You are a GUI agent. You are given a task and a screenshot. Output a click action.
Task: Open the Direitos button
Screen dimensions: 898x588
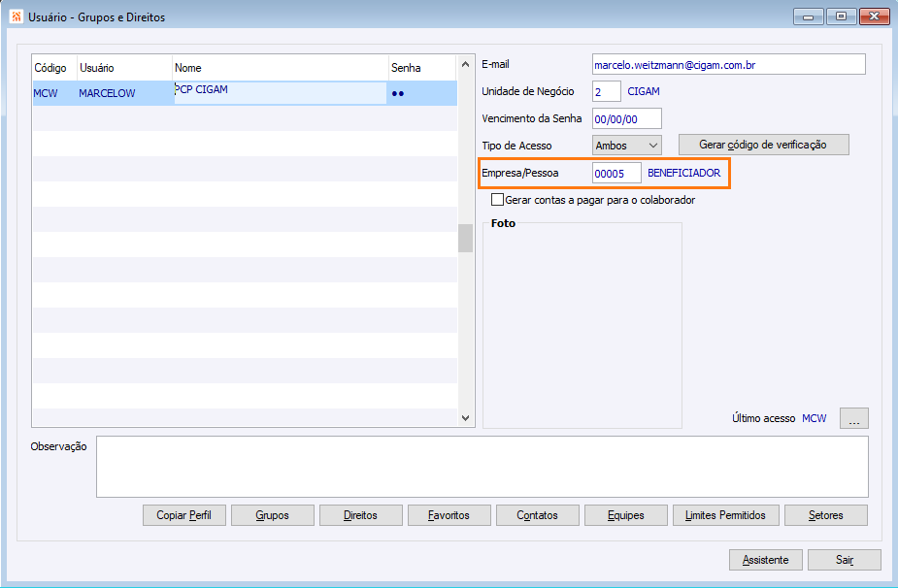tap(361, 515)
